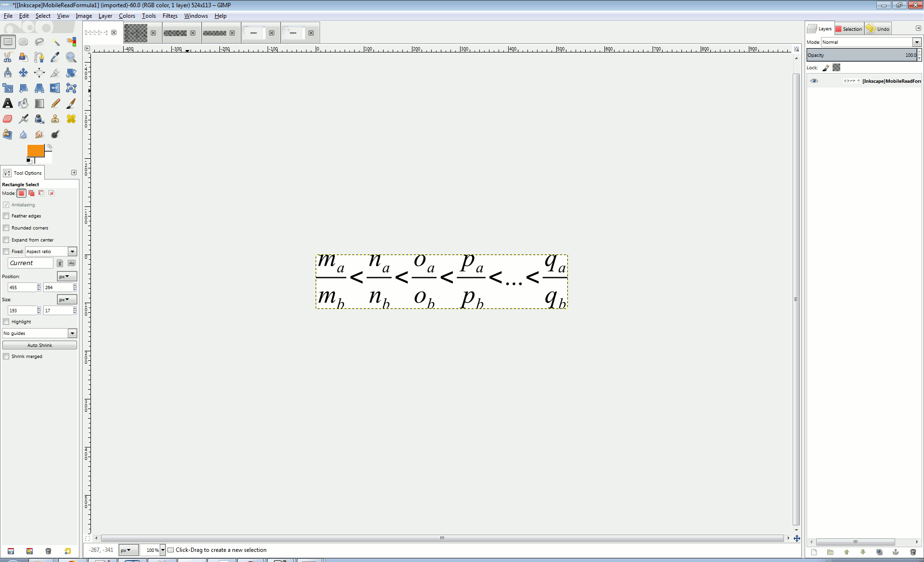Switch to the Selection tab

(x=849, y=29)
